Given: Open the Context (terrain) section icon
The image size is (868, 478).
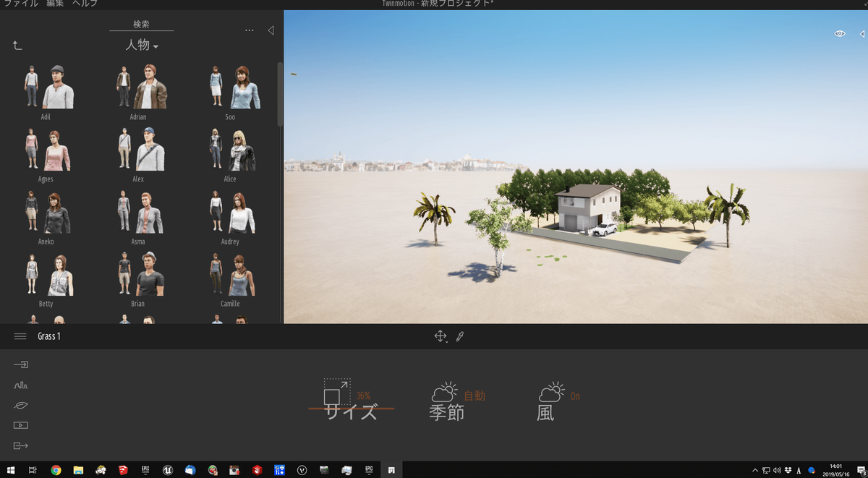Looking at the screenshot, I should pos(20,385).
